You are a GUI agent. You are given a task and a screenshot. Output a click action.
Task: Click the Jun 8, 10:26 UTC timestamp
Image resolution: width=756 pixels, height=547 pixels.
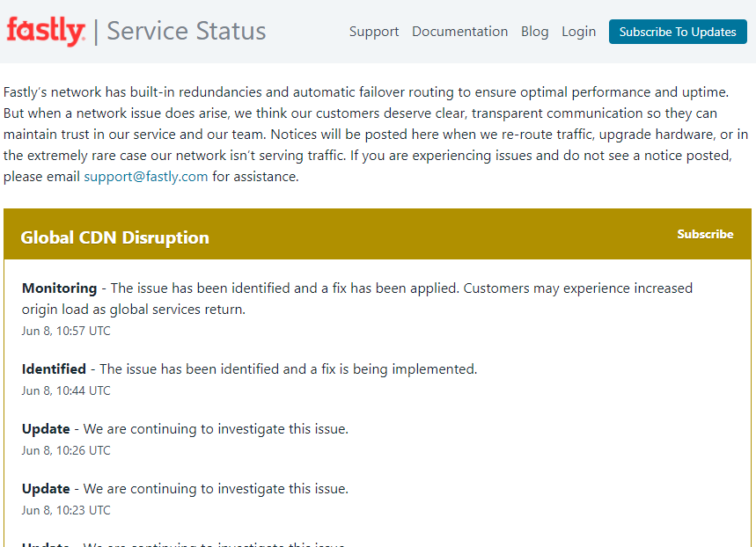pyautogui.click(x=66, y=450)
